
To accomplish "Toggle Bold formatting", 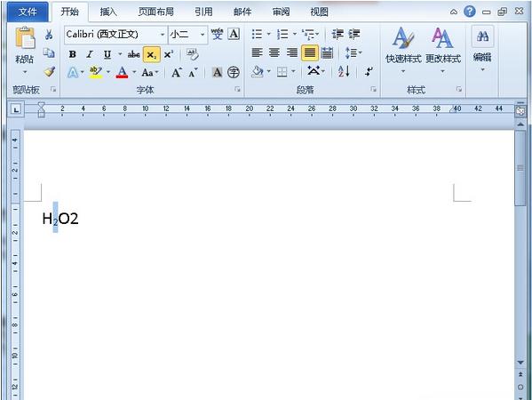I will [x=72, y=54].
